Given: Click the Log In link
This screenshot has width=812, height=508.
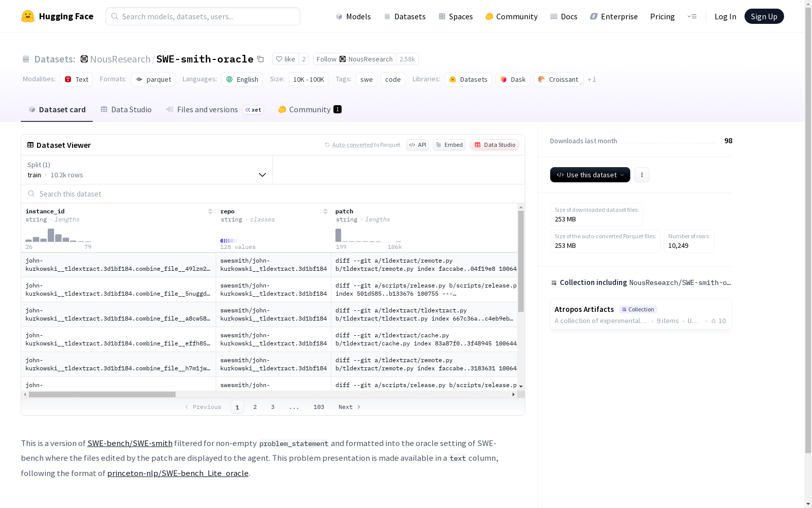Looking at the screenshot, I should pyautogui.click(x=725, y=16).
